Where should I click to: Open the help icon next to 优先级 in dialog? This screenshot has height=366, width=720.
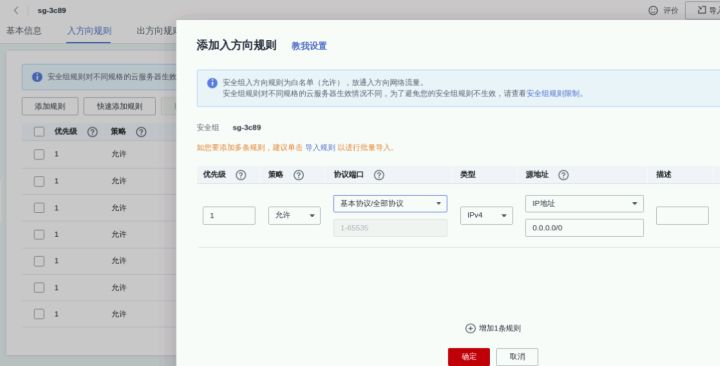click(x=241, y=175)
